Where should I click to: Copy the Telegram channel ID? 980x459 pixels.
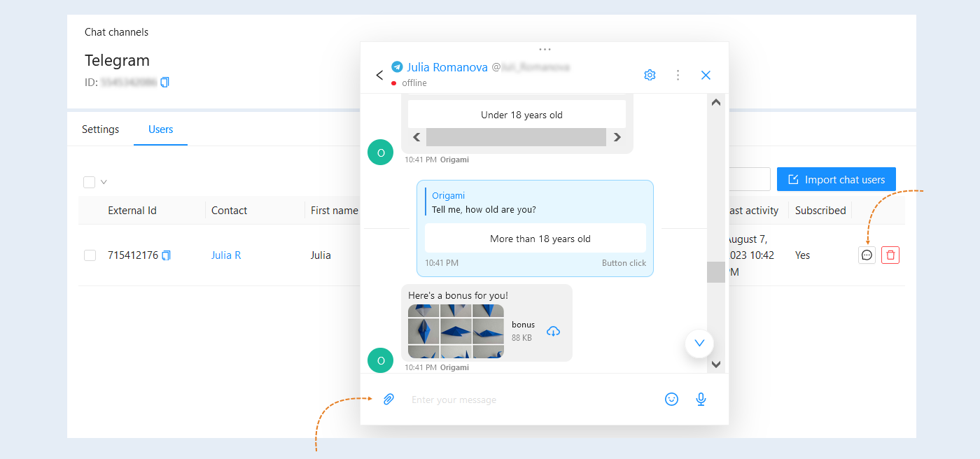pos(165,83)
